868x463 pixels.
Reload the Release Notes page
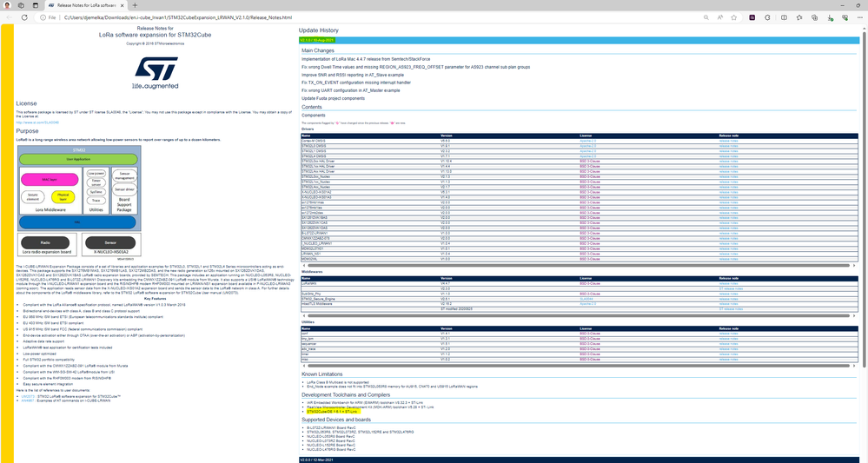[x=24, y=17]
